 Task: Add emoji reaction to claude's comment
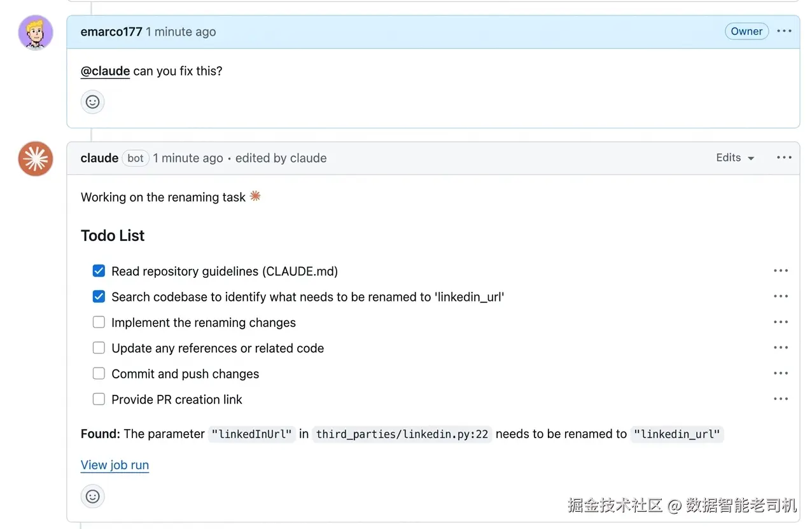pyautogui.click(x=93, y=496)
